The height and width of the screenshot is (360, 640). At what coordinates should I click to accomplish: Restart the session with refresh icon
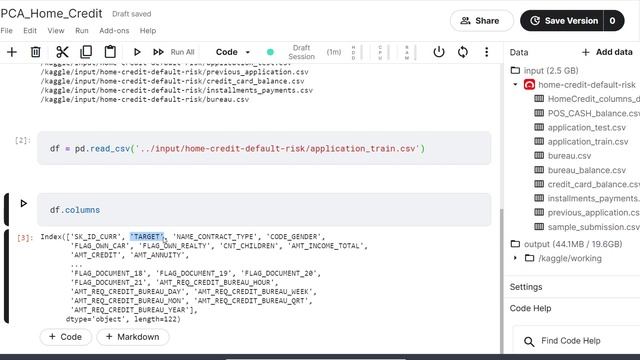pyautogui.click(x=463, y=52)
